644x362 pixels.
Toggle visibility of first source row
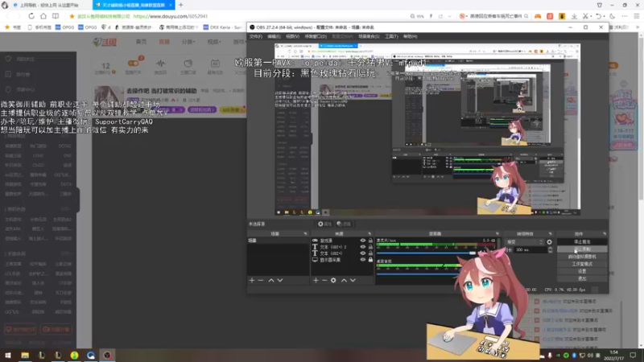point(363,241)
